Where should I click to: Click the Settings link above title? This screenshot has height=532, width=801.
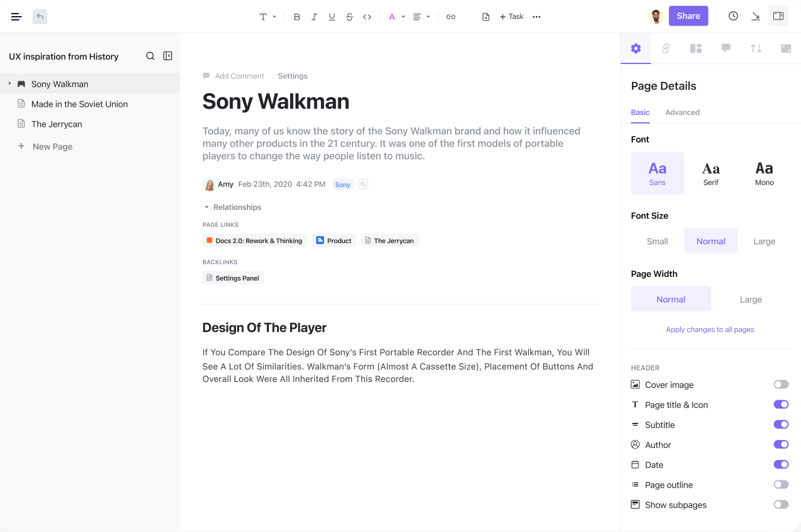(293, 76)
